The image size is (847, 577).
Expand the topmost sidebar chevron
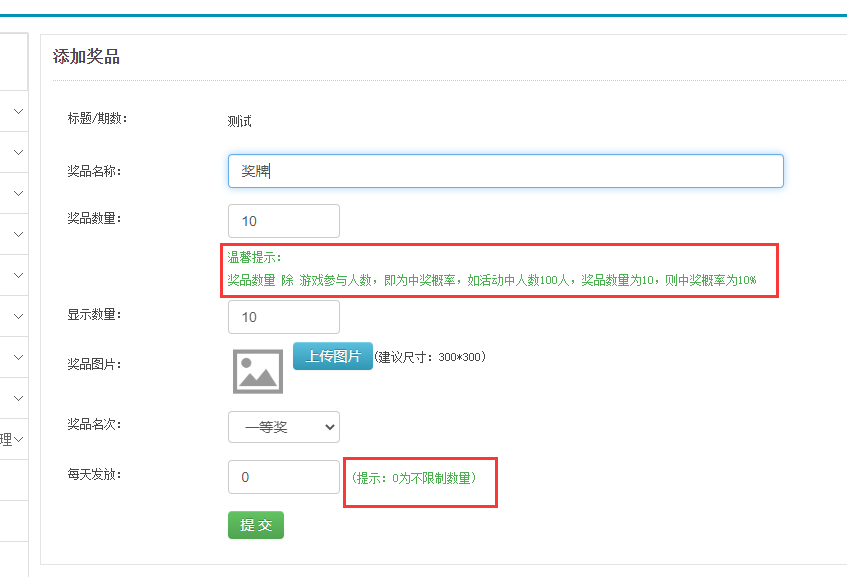(x=18, y=112)
